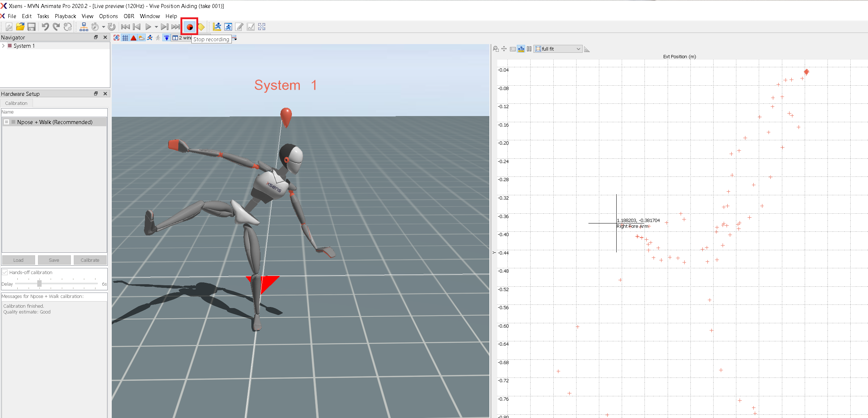Image resolution: width=868 pixels, height=418 pixels.
Task: Select the Add Marker tag icon
Action: (201, 27)
